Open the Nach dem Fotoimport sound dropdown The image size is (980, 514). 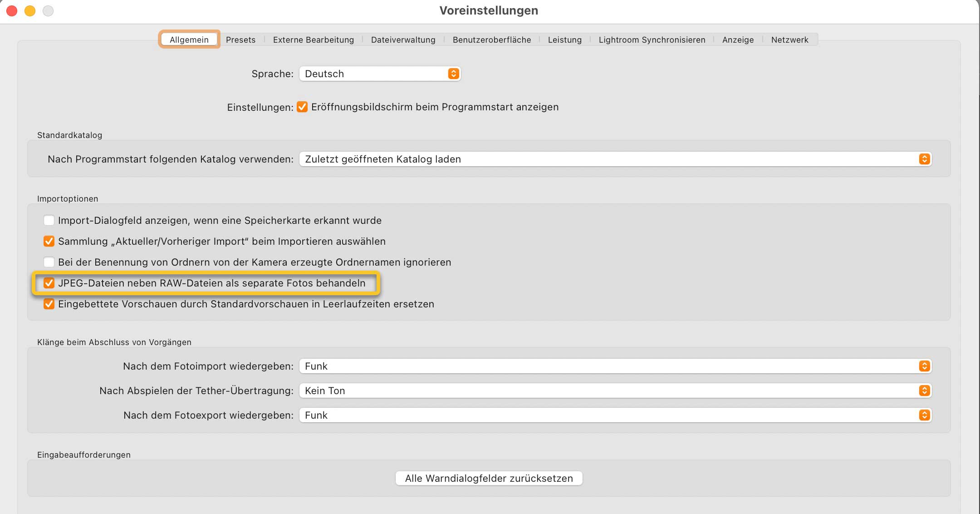click(x=615, y=366)
